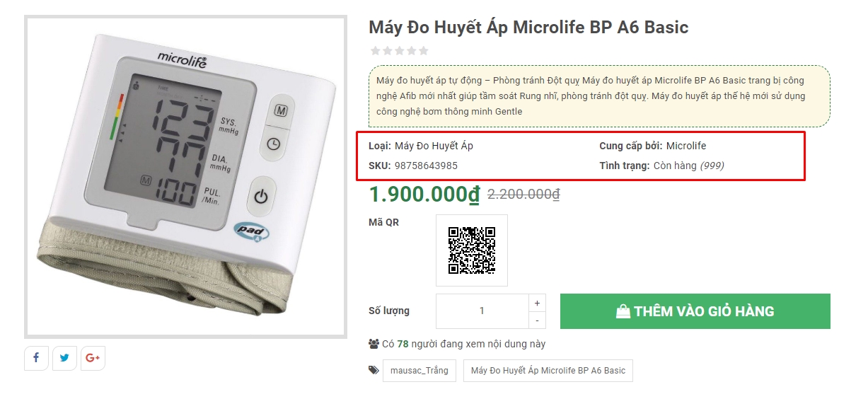This screenshot has width=868, height=399.
Task: Decrease quantity with minus button
Action: tap(537, 320)
